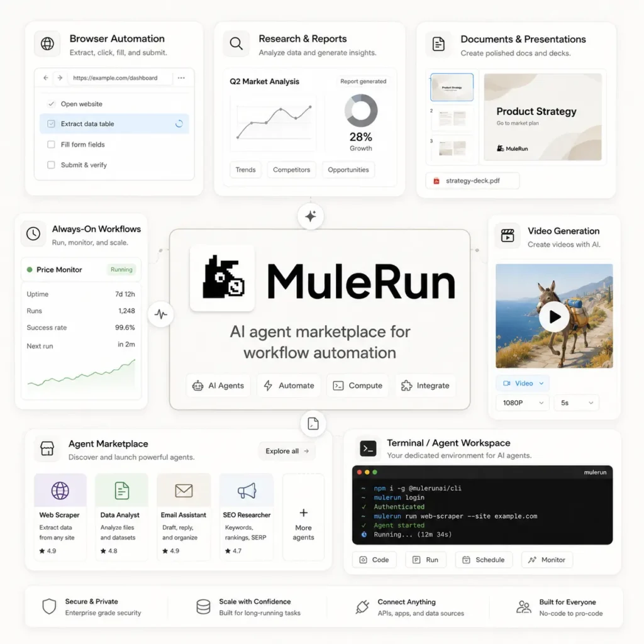Click the PDF icon on strategy-deck.pdf
Screen dimensions: 644x644
click(x=436, y=180)
